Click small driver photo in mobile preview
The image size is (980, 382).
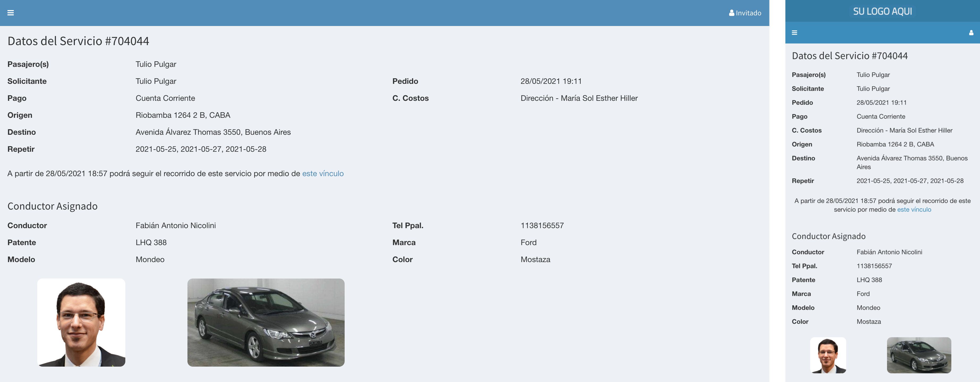[x=828, y=355]
